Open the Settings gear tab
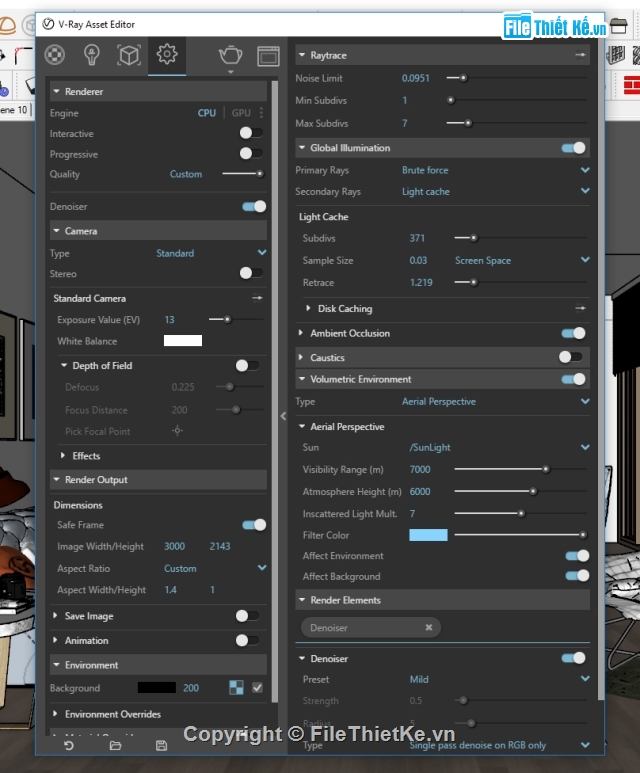Screen dimensions: 640x773 167,54
